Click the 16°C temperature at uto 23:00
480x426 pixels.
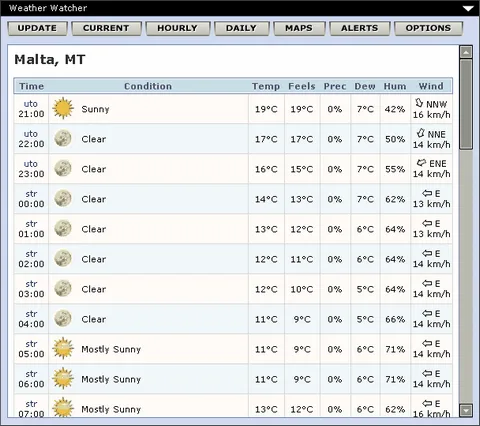(x=266, y=169)
